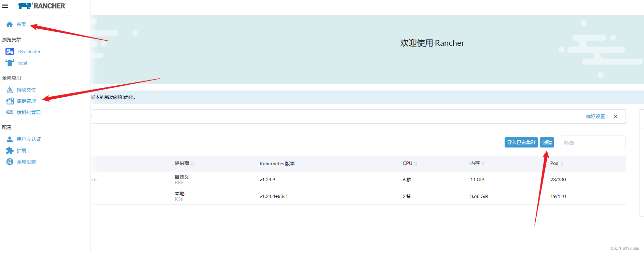This screenshot has width=644, height=253.
Task: Close the preferences notice with X
Action: pyautogui.click(x=616, y=116)
